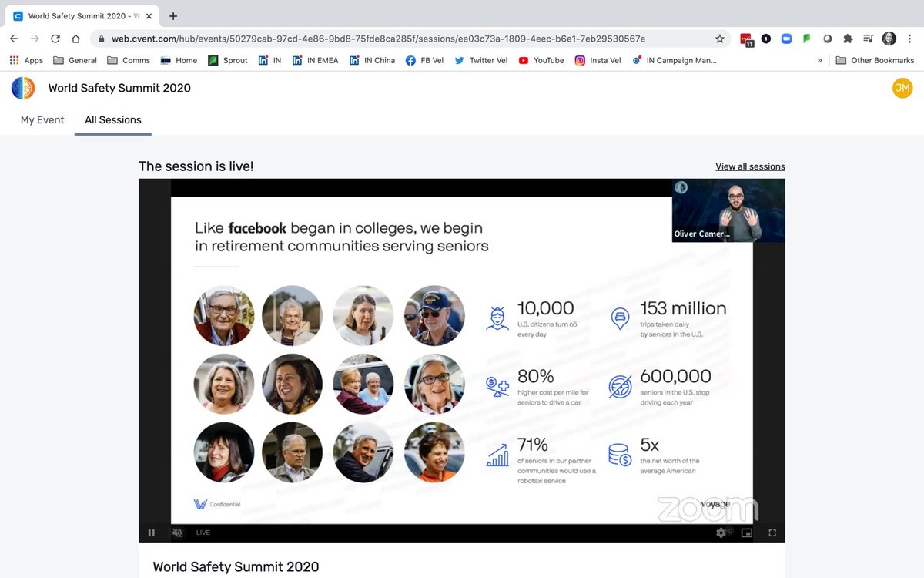This screenshot has height=578, width=924.
Task: Open the Twitter Vel bookmark
Action: pos(481,60)
